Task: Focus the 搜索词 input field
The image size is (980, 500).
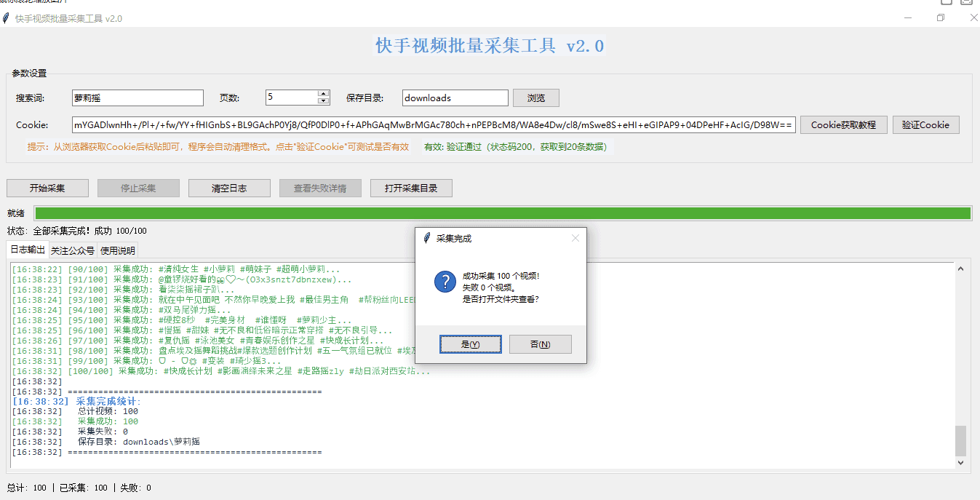Action: click(x=138, y=98)
